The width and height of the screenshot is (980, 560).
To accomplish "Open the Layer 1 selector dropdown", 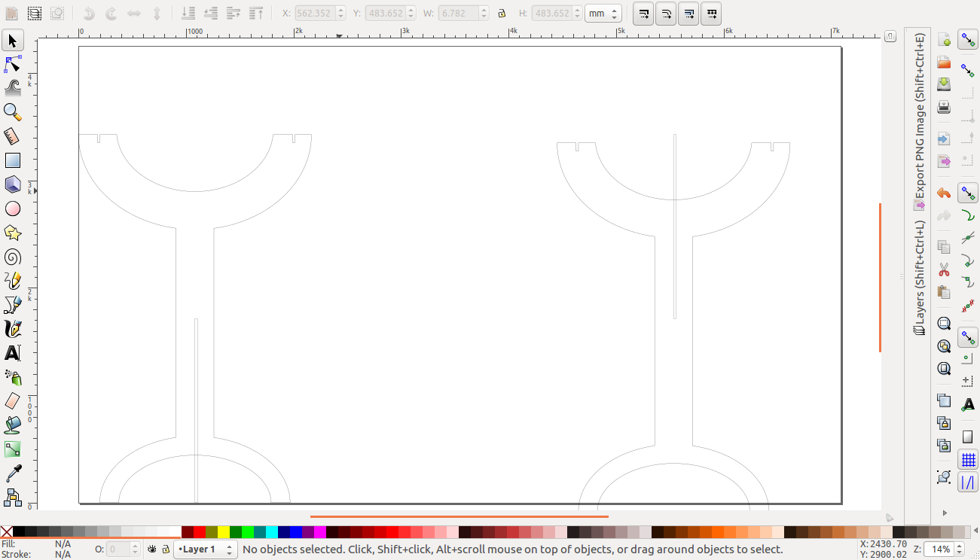I will pyautogui.click(x=206, y=549).
